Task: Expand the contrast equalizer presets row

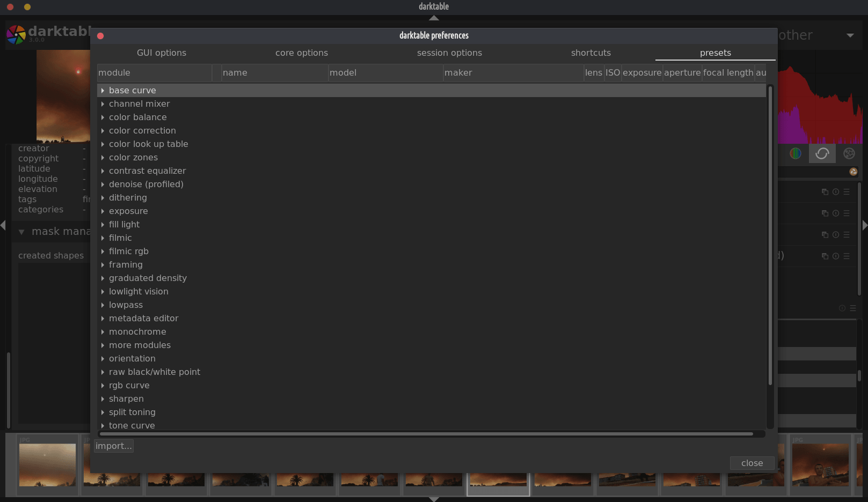Action: point(103,171)
